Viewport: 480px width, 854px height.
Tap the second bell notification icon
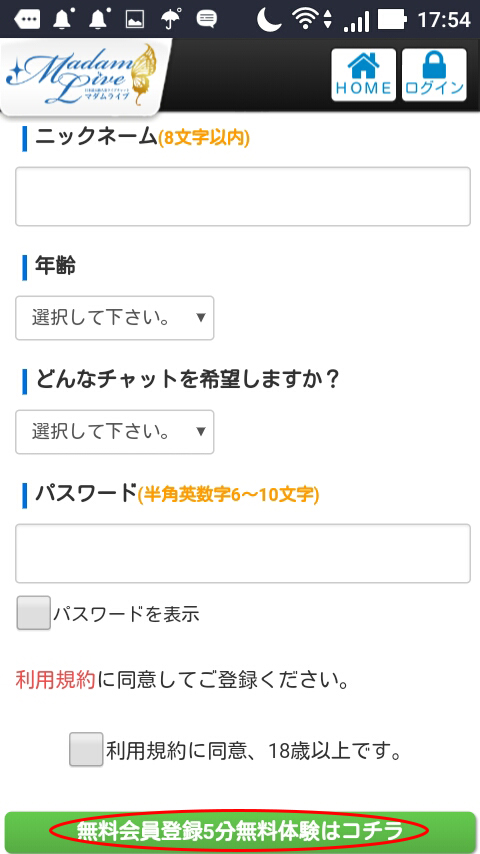99,20
